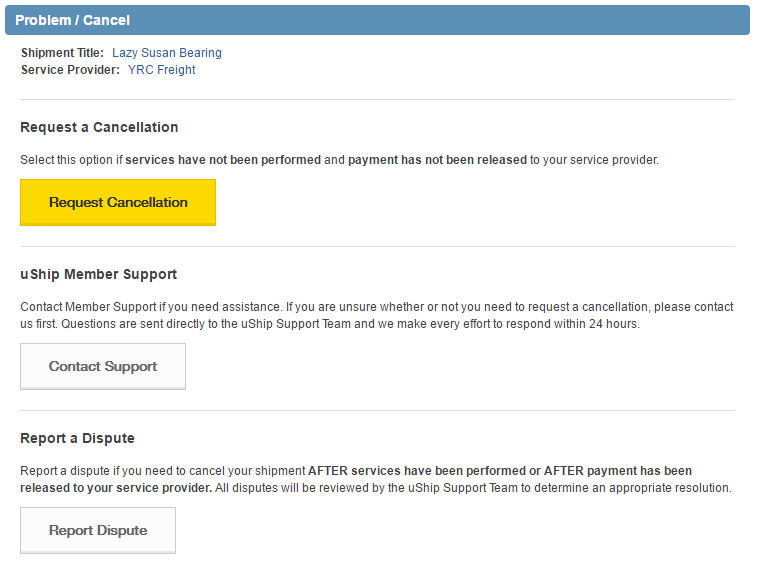Click the yellow Request Cancellation button
765x567 pixels.
(118, 202)
